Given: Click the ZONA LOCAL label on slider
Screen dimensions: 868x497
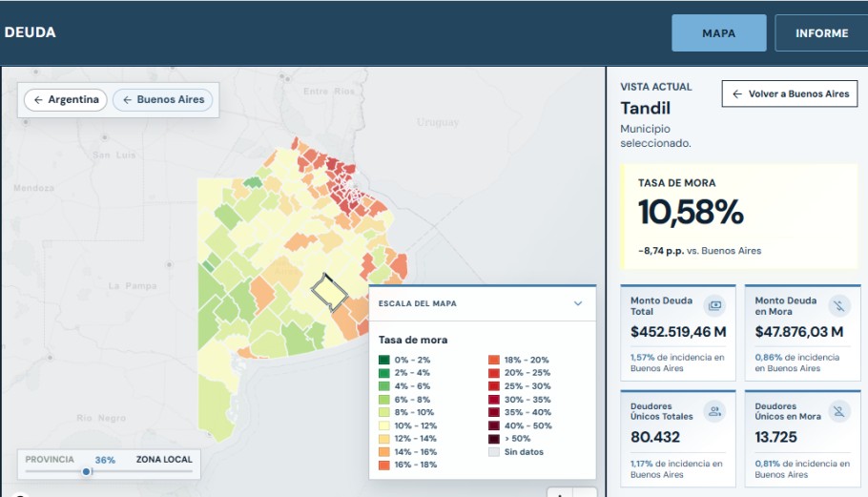Looking at the screenshot, I should pos(164,460).
